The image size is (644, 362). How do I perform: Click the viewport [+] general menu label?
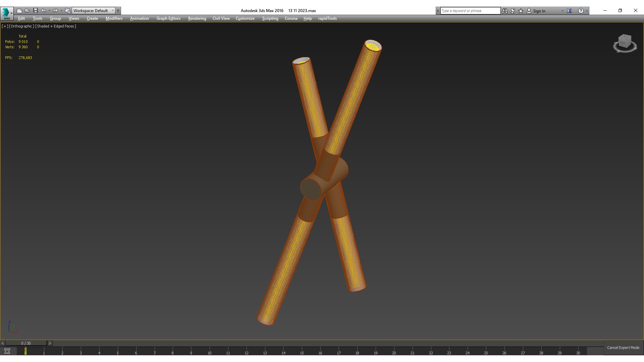[5, 26]
